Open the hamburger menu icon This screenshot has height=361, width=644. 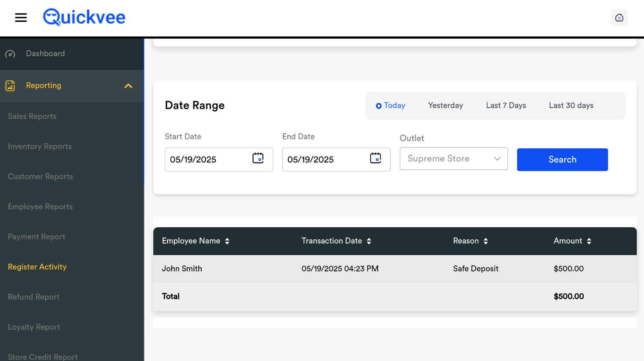21,18
